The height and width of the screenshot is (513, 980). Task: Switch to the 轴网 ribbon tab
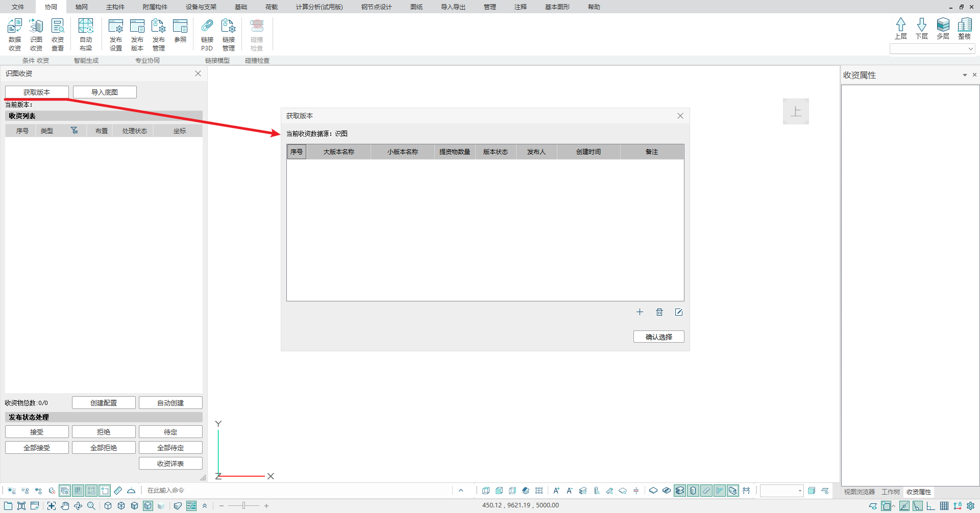82,7
